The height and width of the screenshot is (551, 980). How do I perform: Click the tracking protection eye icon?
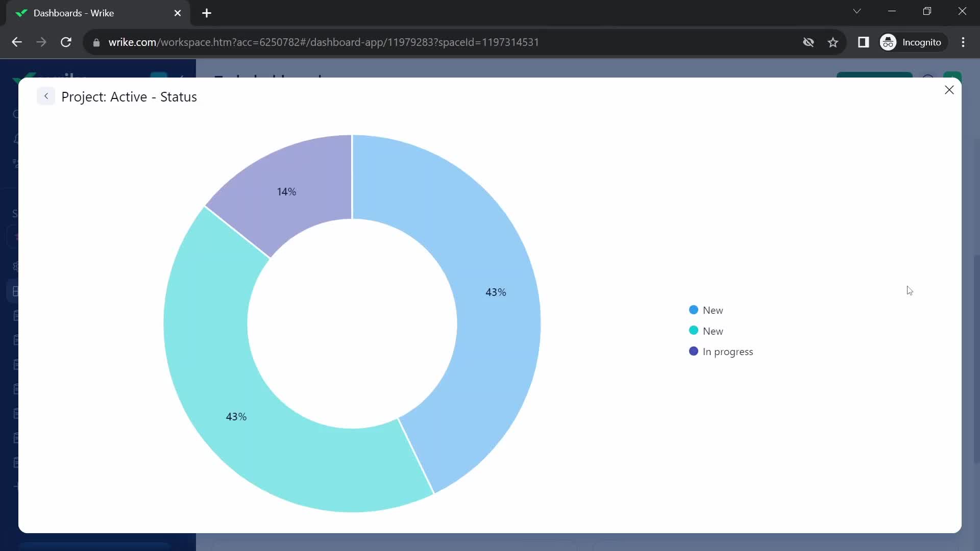coord(808,42)
